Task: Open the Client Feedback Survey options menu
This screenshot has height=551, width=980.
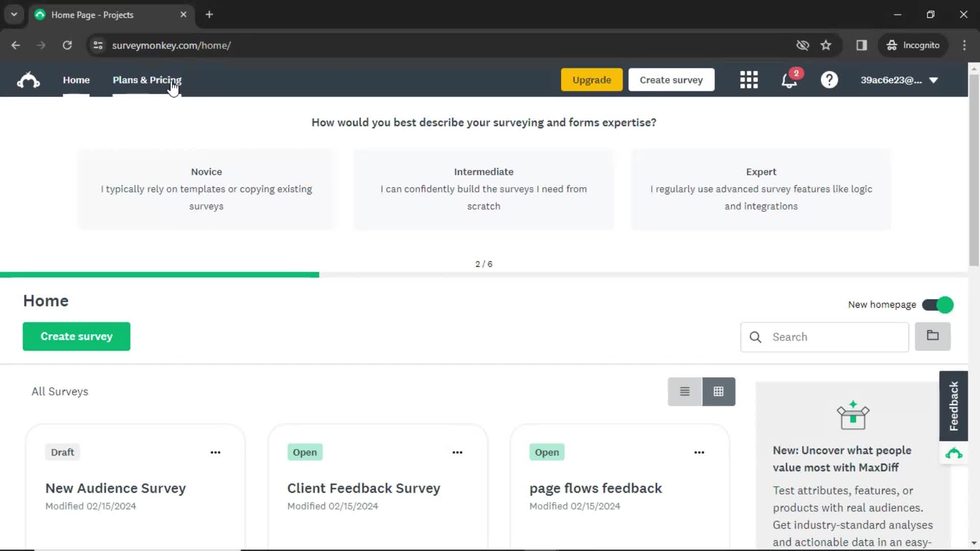Action: 457,452
